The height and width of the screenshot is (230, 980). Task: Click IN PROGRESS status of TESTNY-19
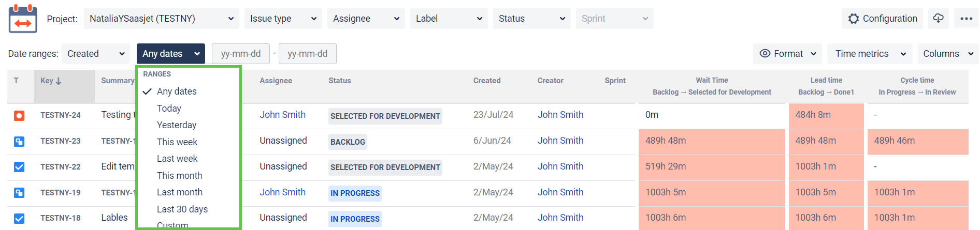355,193
